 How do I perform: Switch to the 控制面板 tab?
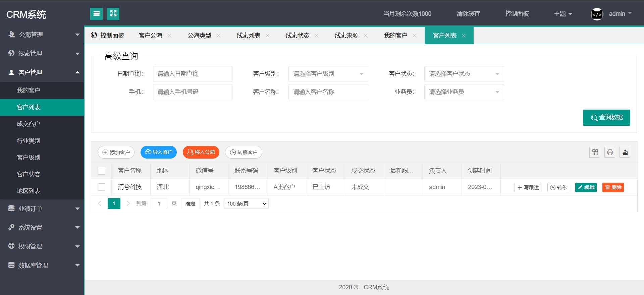pyautogui.click(x=108, y=36)
